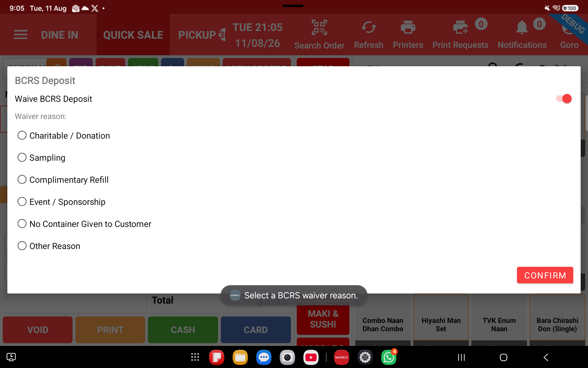Open YouTube from the taskbar
588x368 pixels.
(311, 357)
